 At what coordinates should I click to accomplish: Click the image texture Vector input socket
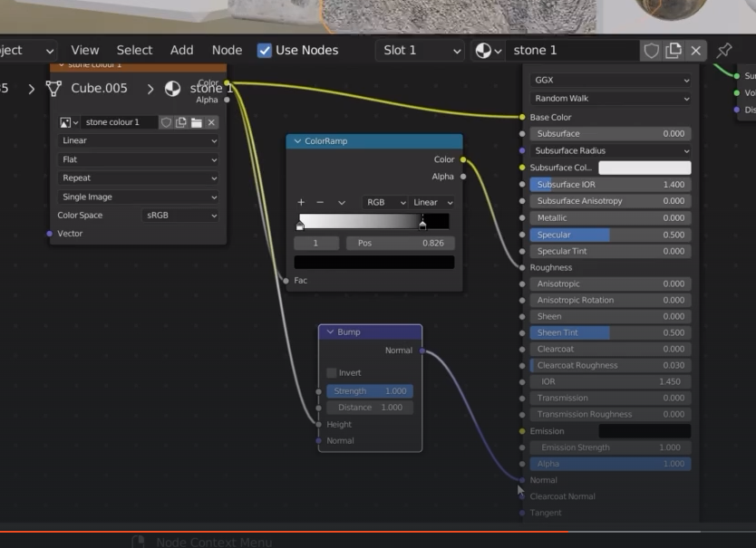[49, 234]
